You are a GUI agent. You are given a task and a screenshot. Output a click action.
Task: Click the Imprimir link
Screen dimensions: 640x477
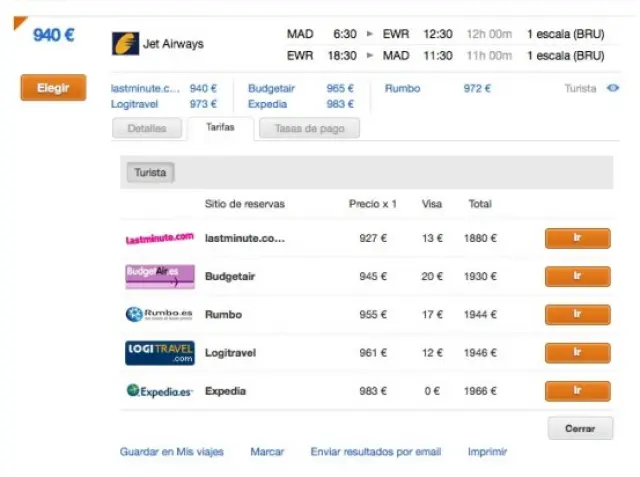click(x=487, y=452)
